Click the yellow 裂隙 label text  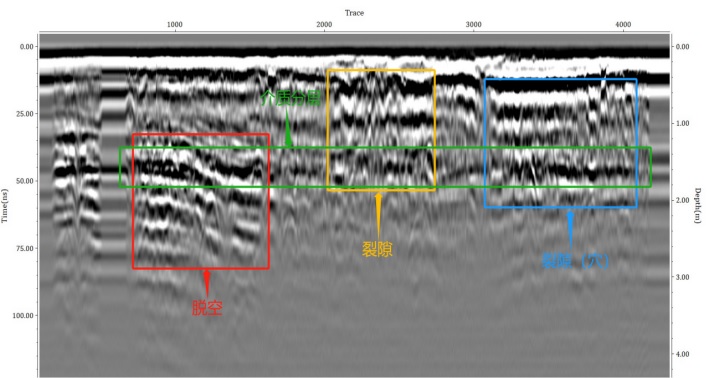click(x=377, y=249)
